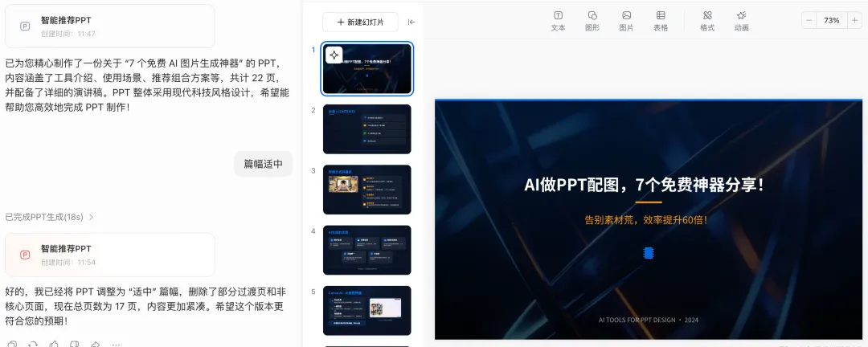Click the 篇幅适中 message bubble
Image resolution: width=868 pixels, height=347 pixels.
[263, 164]
